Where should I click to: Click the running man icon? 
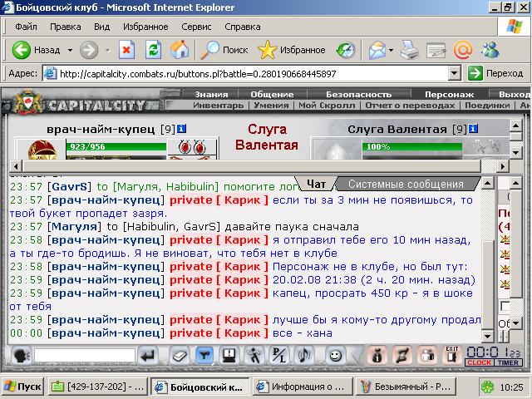coord(254,356)
